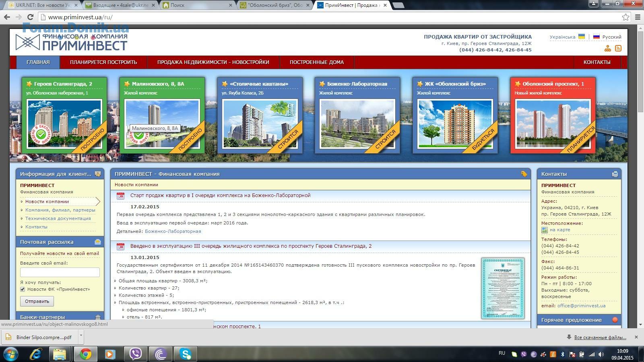Click calendar icon beside Введено в эксплуатацию news
This screenshot has width=644, height=362.
click(x=120, y=247)
